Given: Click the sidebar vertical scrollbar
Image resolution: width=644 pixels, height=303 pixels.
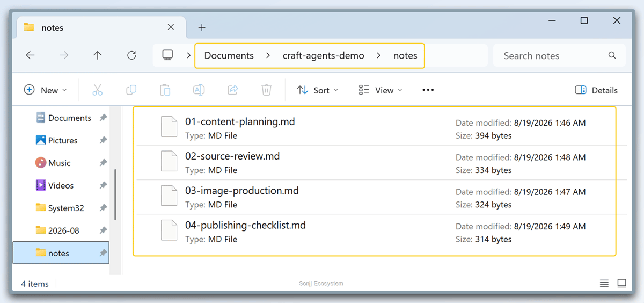Looking at the screenshot, I should (x=115, y=194).
